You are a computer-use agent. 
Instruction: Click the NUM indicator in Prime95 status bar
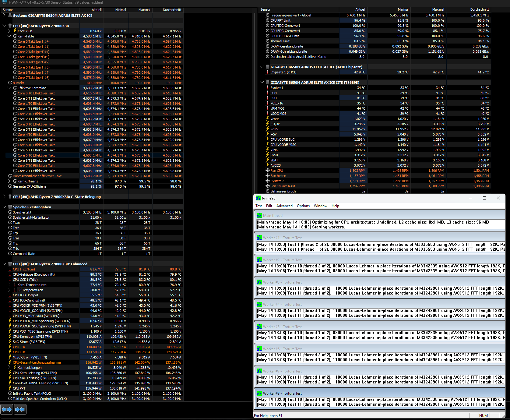(x=483, y=416)
